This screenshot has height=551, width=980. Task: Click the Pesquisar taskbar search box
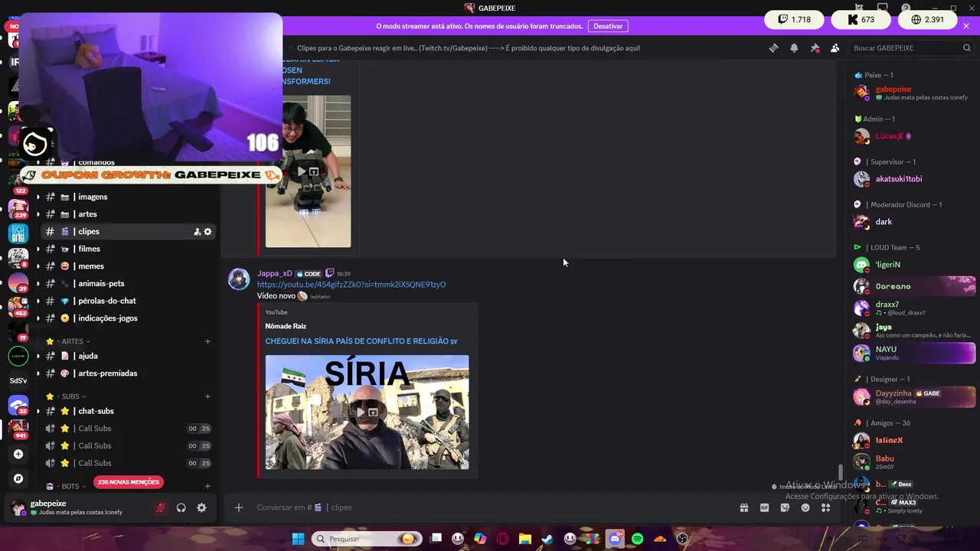[367, 539]
